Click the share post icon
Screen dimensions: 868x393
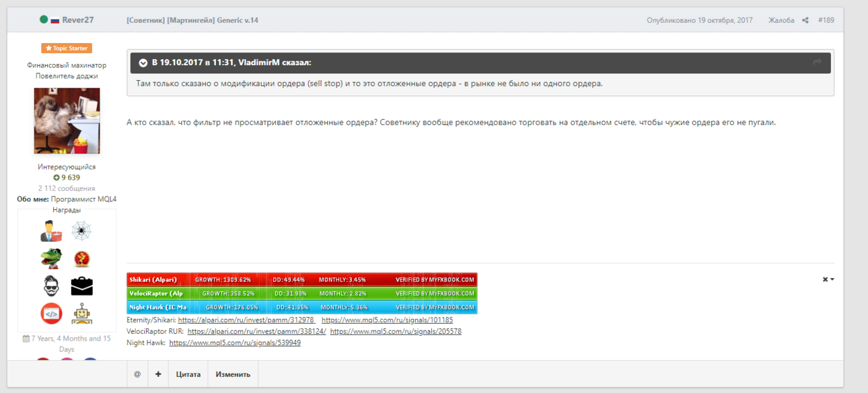[805, 20]
